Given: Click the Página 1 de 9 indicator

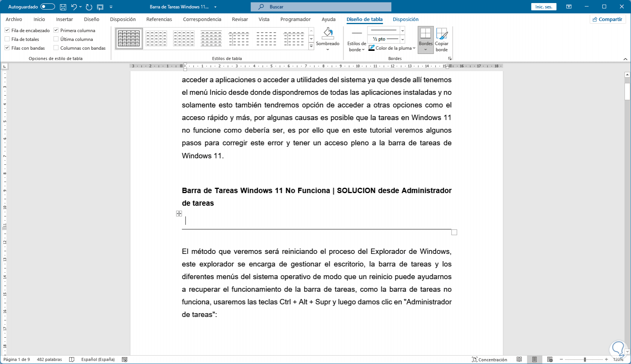Looking at the screenshot, I should (x=17, y=359).
